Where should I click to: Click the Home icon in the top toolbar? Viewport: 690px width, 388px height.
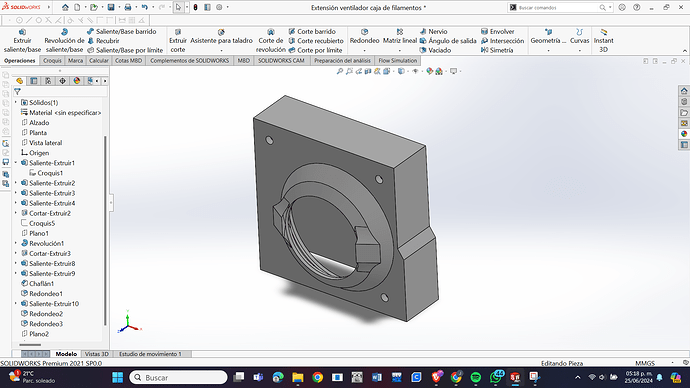pyautogui.click(x=65, y=7)
